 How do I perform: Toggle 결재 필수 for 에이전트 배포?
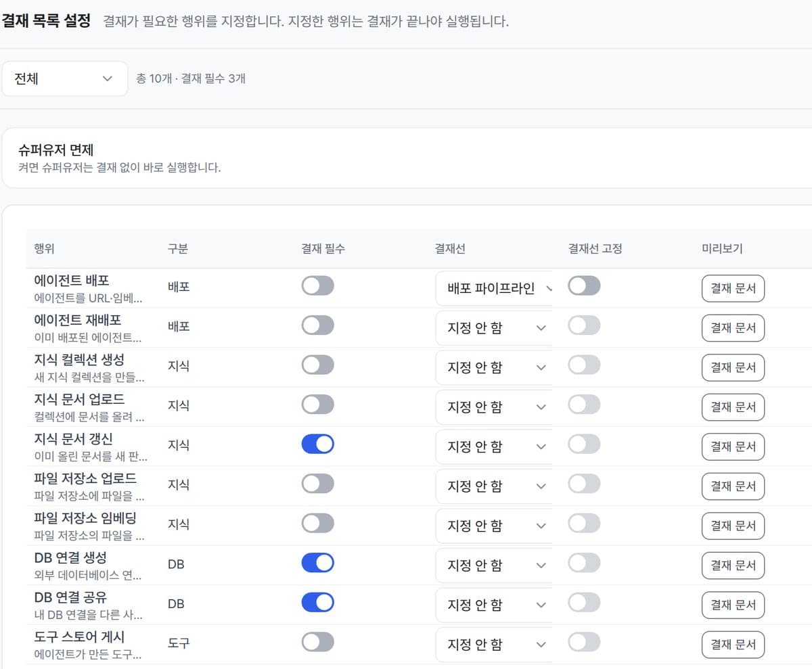click(x=317, y=286)
